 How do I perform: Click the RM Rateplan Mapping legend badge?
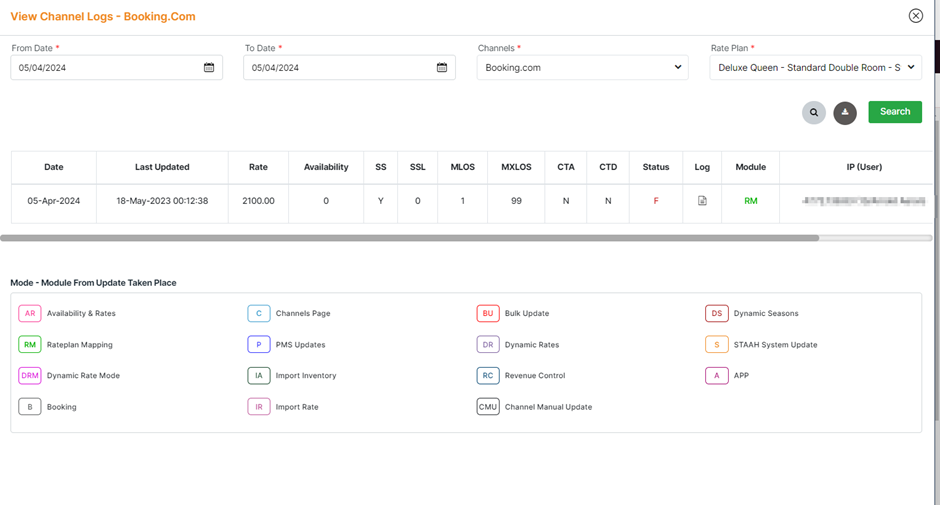[x=30, y=345]
